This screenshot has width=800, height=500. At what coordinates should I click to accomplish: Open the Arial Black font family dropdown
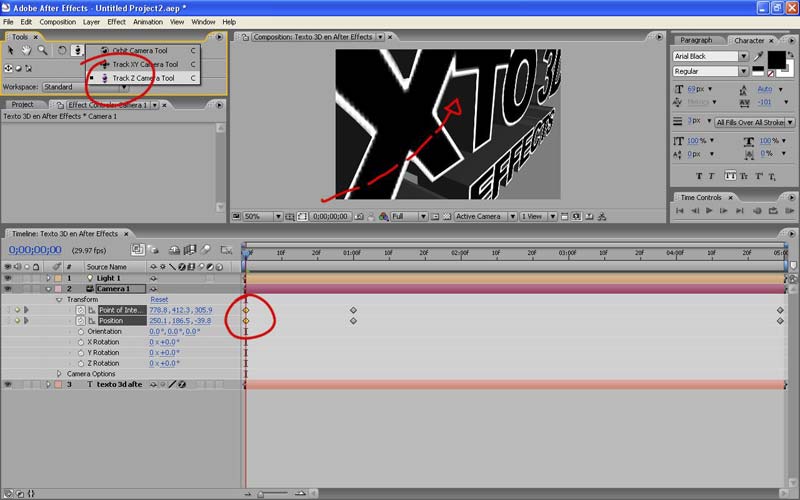click(711, 56)
